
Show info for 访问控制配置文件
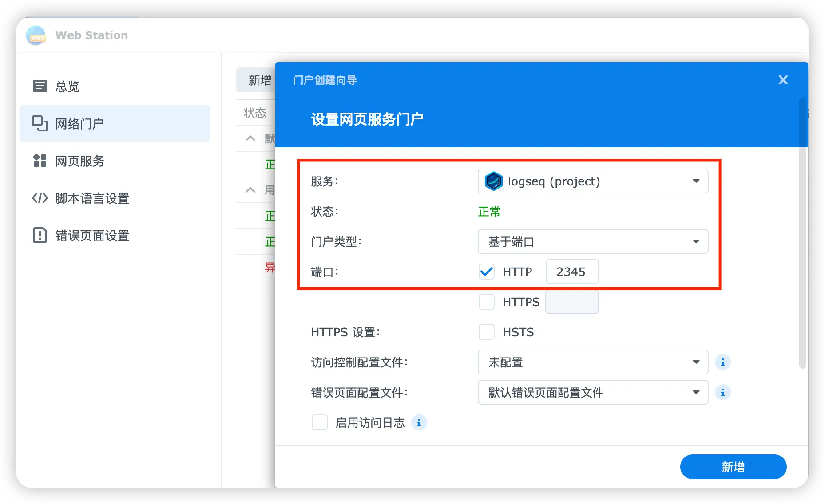722,362
